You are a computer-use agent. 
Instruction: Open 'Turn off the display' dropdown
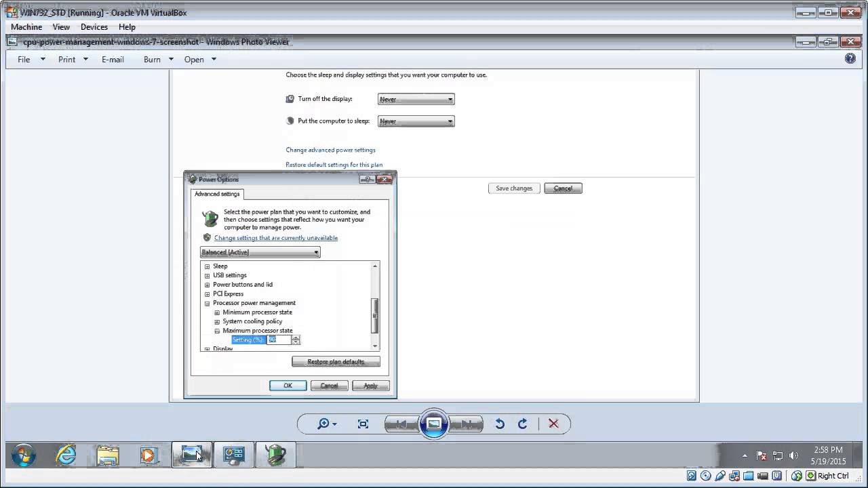(x=416, y=99)
